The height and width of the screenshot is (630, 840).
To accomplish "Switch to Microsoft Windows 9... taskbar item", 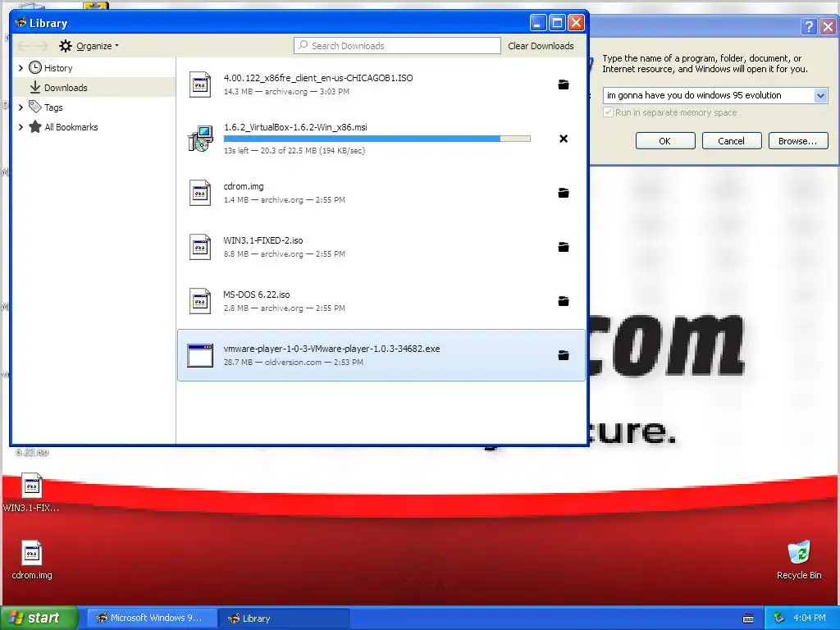I will (x=152, y=618).
